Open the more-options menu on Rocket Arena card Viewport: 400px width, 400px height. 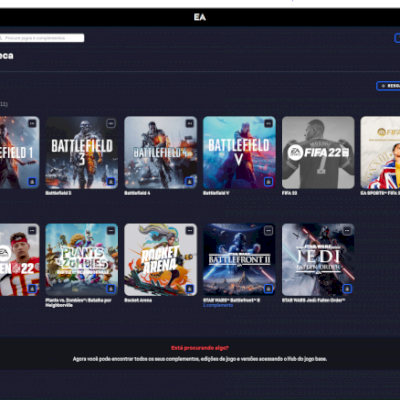(189, 230)
